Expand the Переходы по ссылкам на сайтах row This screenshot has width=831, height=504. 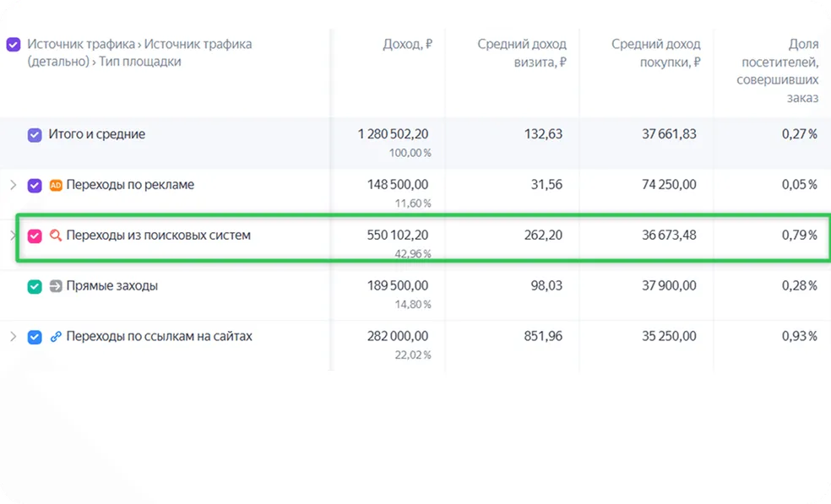click(14, 337)
